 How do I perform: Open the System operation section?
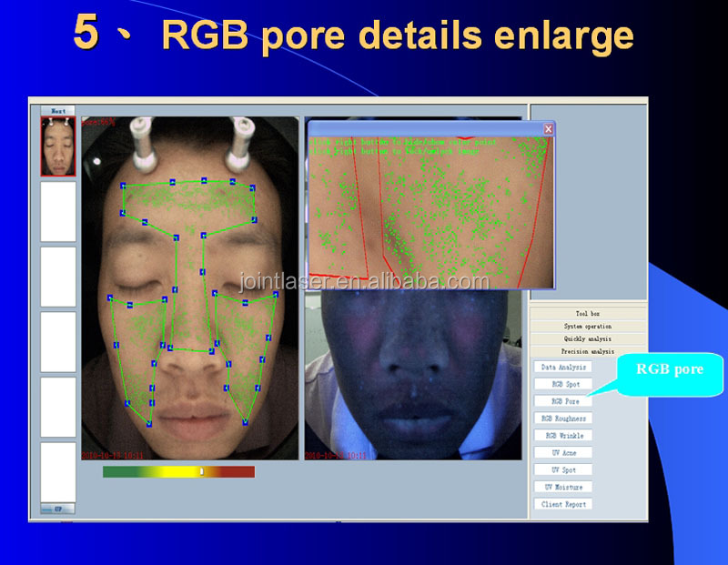pos(588,326)
